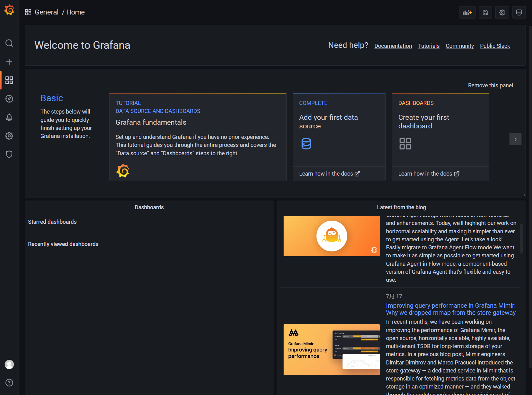The image size is (532, 395).
Task: Open the Alerting bell icon
Action: (x=9, y=117)
